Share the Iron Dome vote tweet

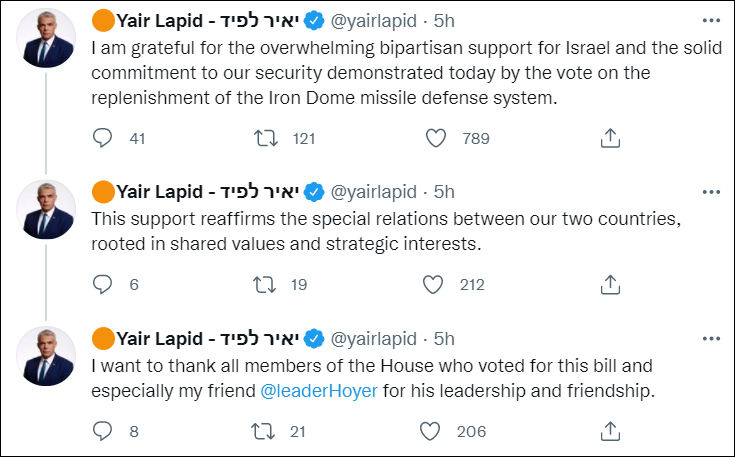(x=610, y=140)
